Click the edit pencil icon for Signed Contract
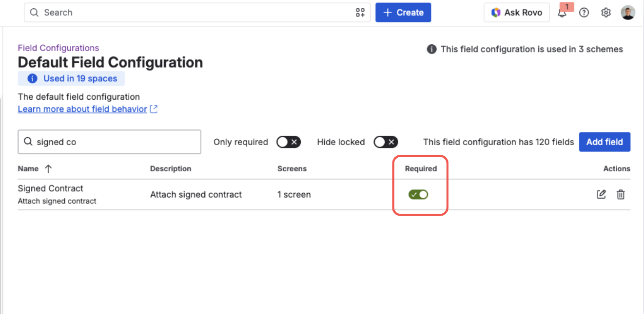The width and height of the screenshot is (644, 314). (602, 194)
